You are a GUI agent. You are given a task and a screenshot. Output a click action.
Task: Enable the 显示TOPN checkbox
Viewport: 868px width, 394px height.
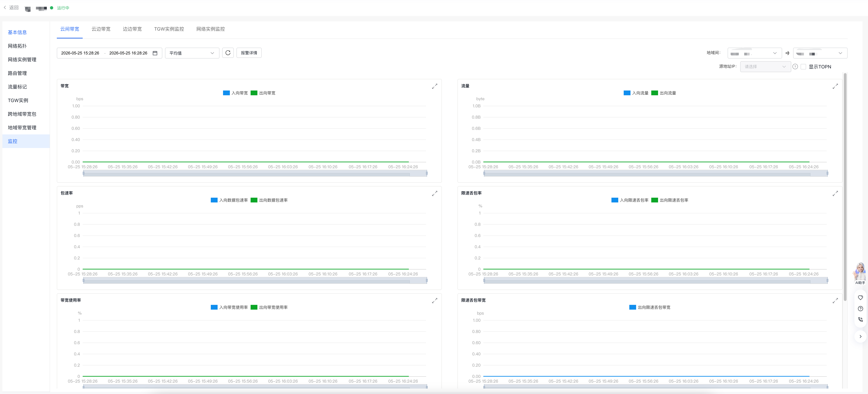(x=803, y=67)
